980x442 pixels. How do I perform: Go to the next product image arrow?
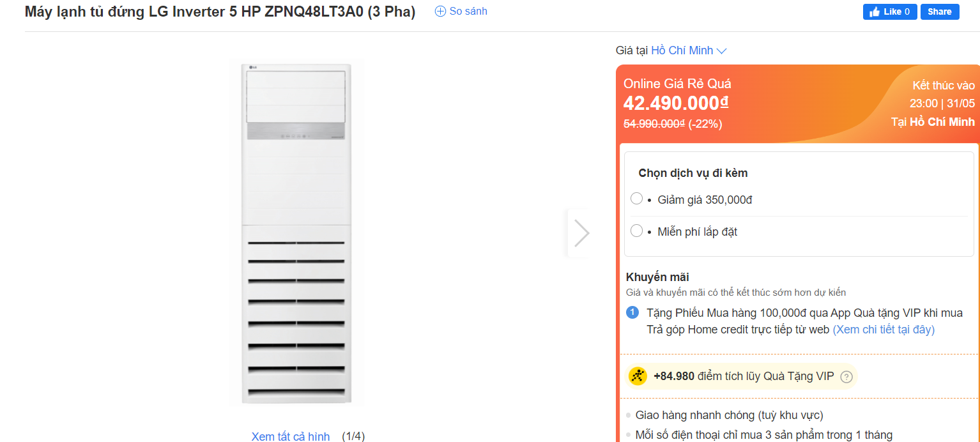[581, 232]
